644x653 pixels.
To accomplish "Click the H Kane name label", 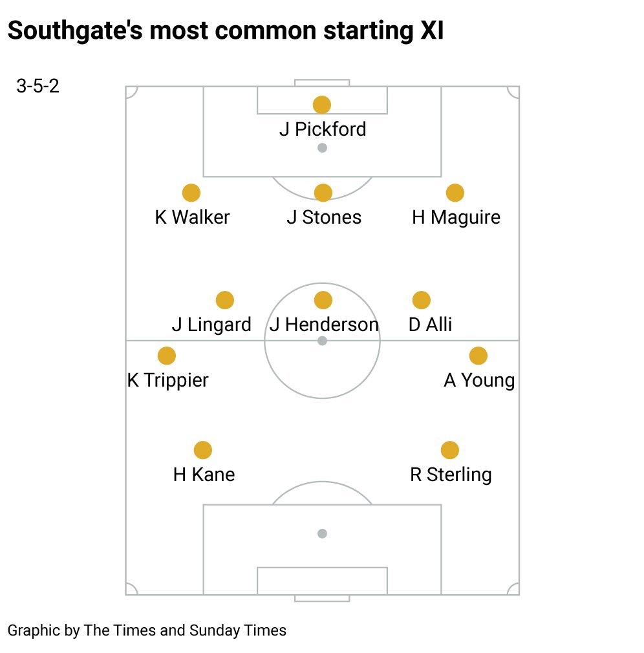I will [x=204, y=475].
